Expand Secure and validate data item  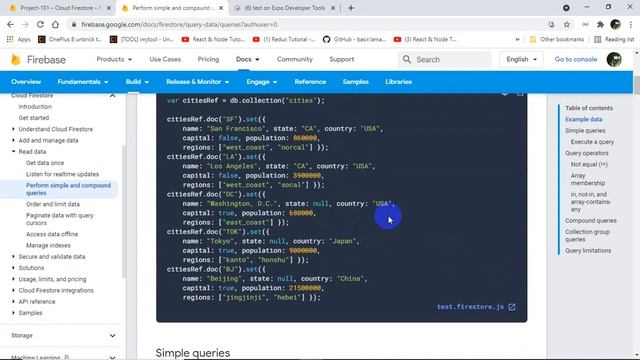click(13, 257)
